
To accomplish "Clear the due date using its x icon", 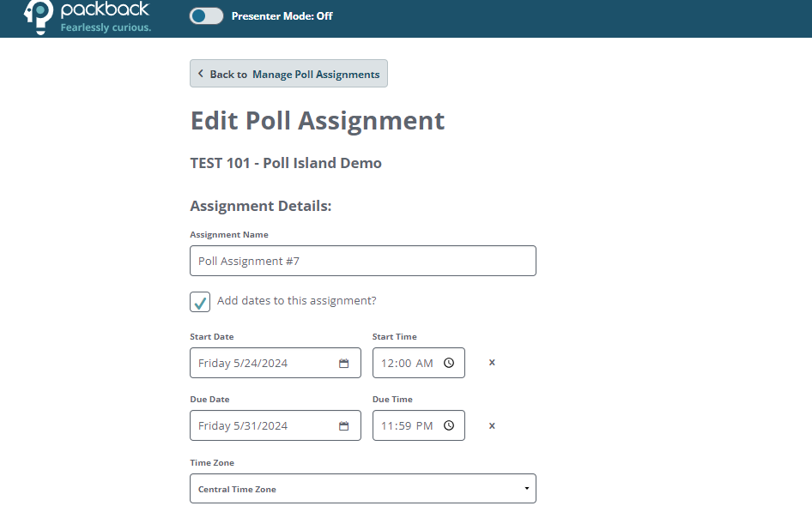I will [x=491, y=425].
